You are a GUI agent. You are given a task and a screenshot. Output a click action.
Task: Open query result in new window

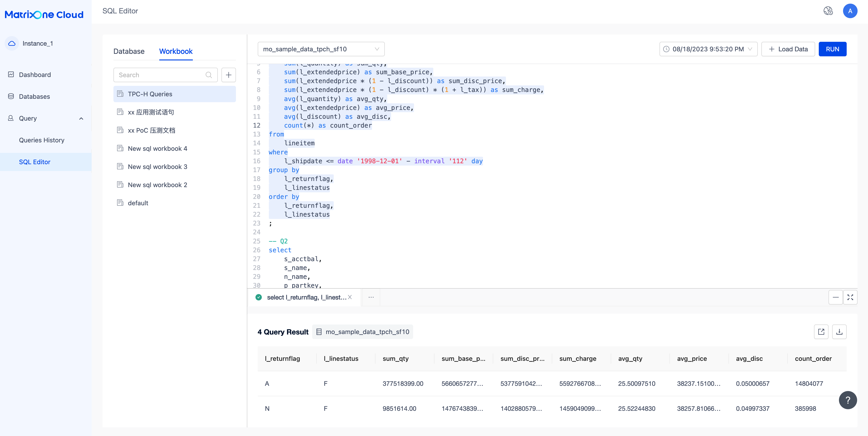(x=821, y=332)
